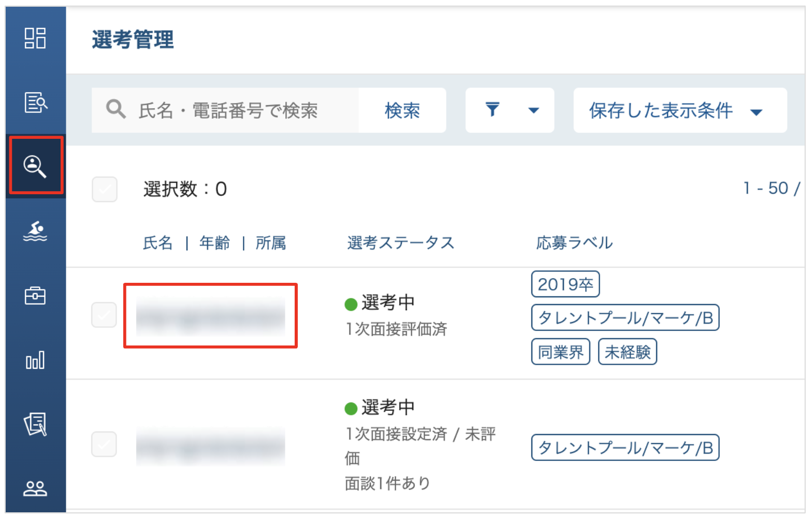Click the briefcase jobs sidebar icon
Screen dimensions: 812x519
click(x=35, y=296)
